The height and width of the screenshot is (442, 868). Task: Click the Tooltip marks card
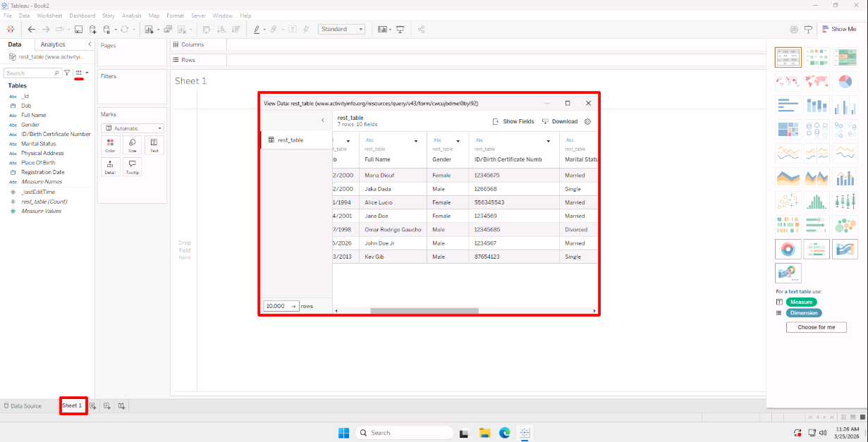pyautogui.click(x=132, y=167)
